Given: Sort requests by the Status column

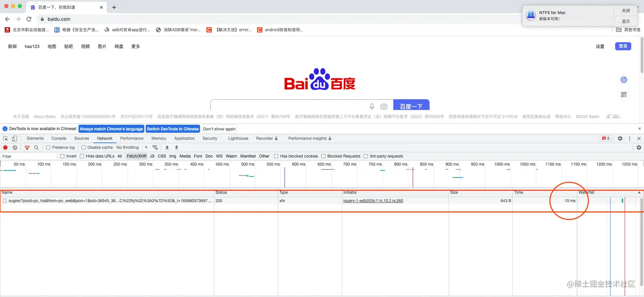Looking at the screenshot, I should (x=246, y=193).
